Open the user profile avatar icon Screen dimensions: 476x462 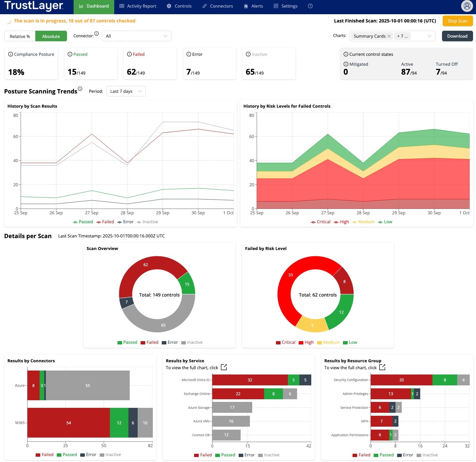click(467, 6)
